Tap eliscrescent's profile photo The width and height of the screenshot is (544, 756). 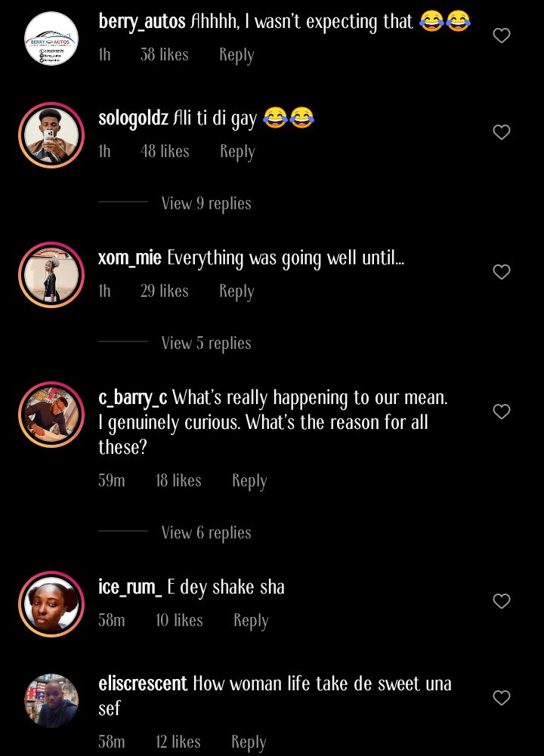pyautogui.click(x=51, y=701)
